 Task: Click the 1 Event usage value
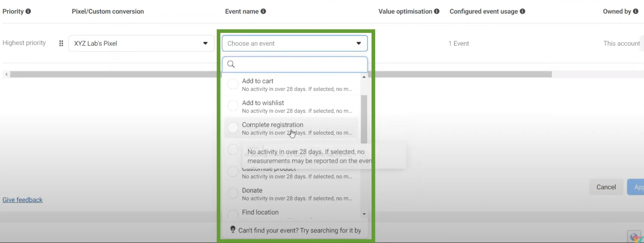click(x=459, y=43)
